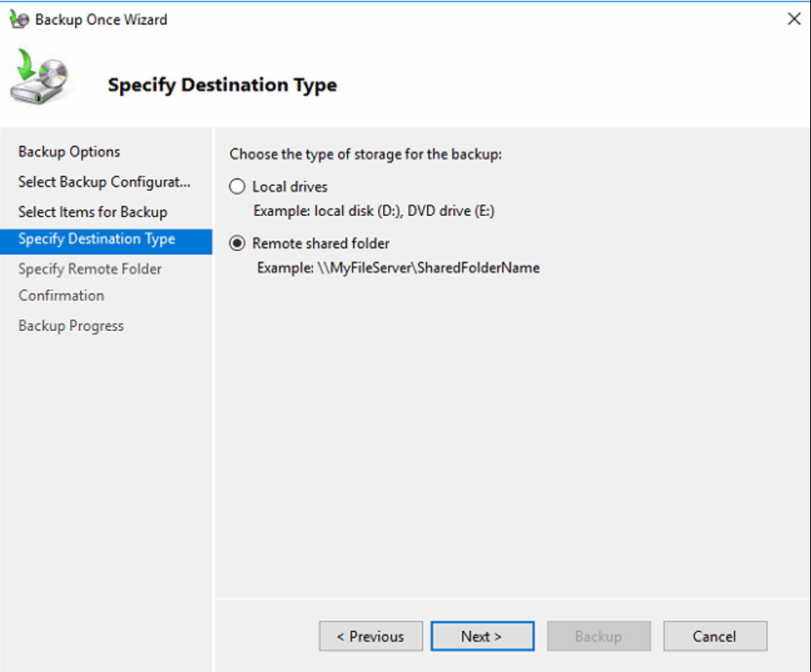Screen dimensions: 811x672
Task: Click the Backup Progress step in sidebar
Action: point(71,326)
